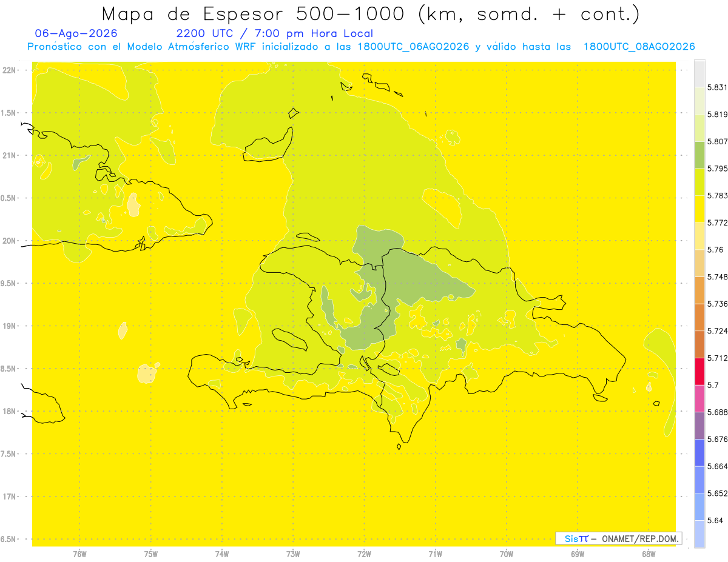
Task: Click the legend value 5.724
Action: (x=717, y=331)
